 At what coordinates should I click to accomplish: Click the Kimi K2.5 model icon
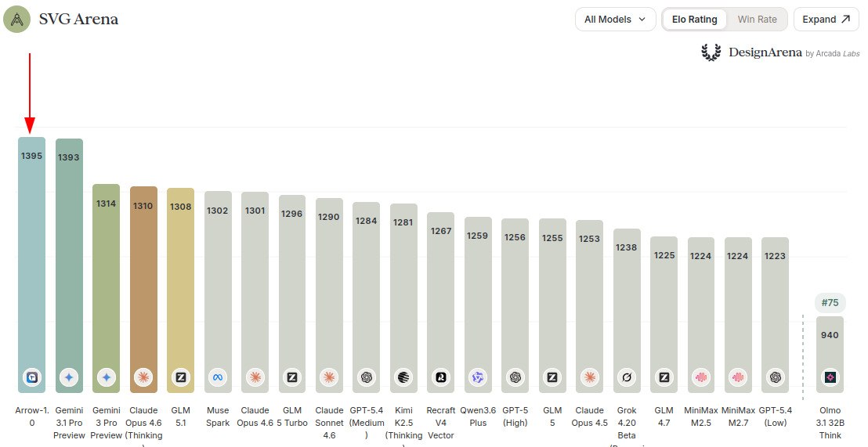click(403, 377)
